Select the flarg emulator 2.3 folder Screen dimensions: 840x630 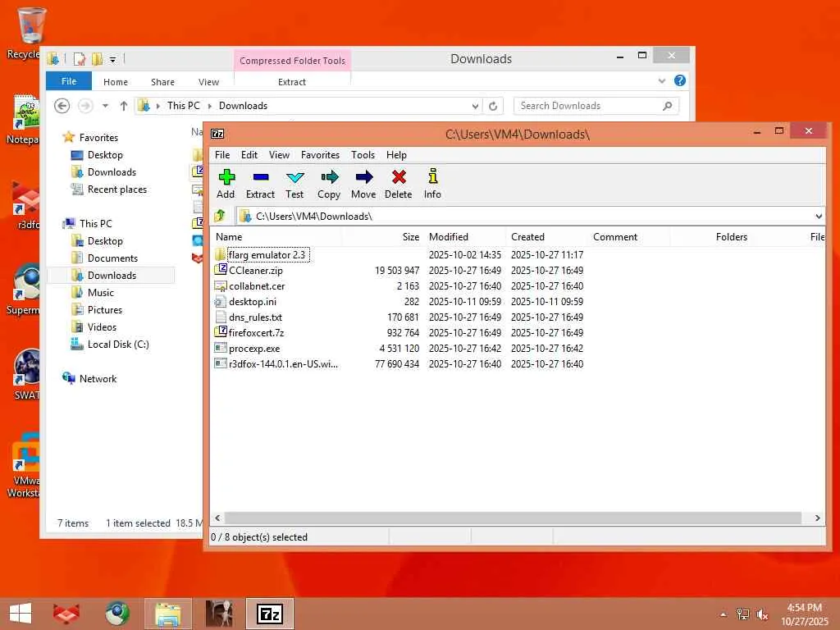268,255
